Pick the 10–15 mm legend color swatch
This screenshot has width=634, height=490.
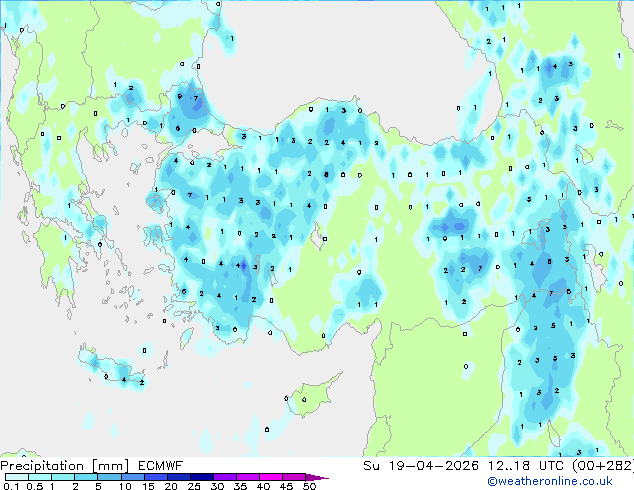(132, 477)
